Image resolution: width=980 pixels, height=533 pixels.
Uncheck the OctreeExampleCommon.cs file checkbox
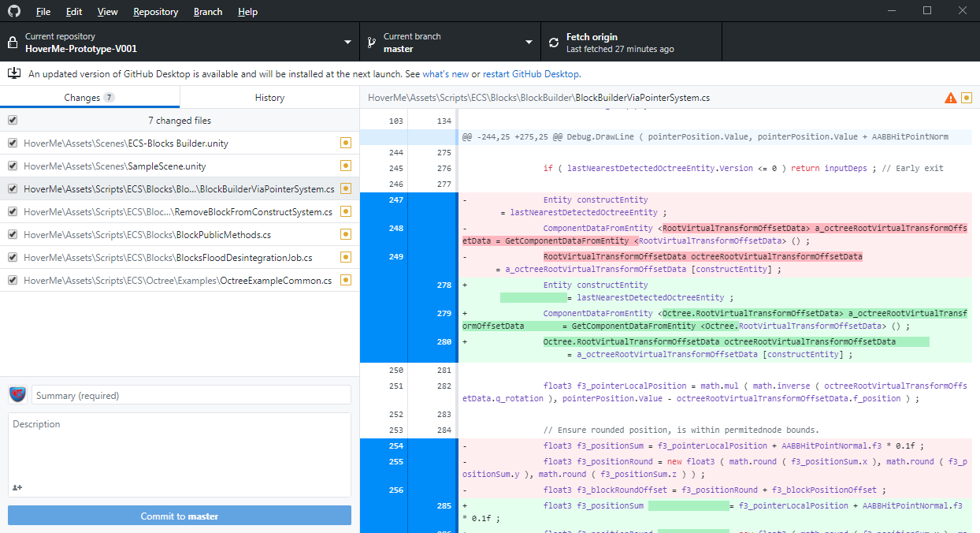click(x=12, y=281)
